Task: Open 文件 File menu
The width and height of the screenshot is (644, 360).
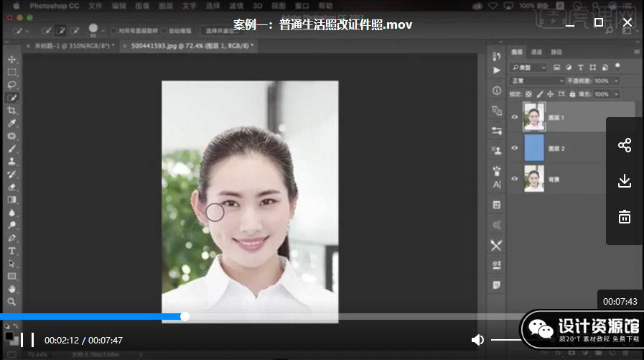Action: pyautogui.click(x=95, y=6)
